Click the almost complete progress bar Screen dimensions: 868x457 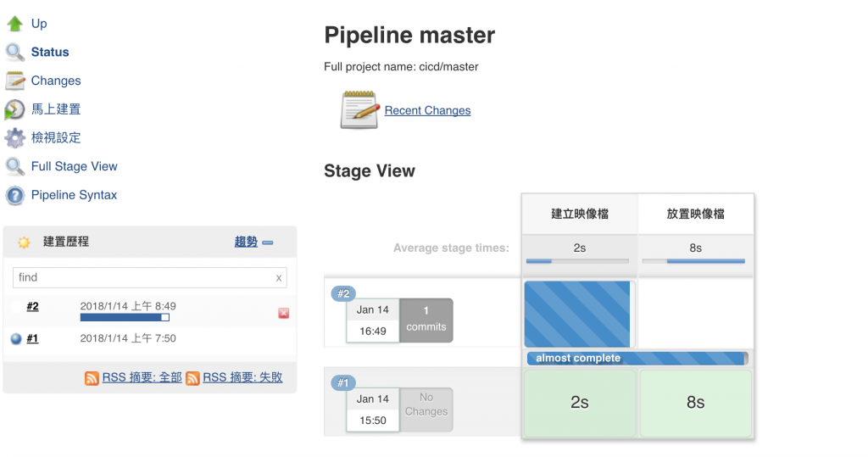[637, 358]
